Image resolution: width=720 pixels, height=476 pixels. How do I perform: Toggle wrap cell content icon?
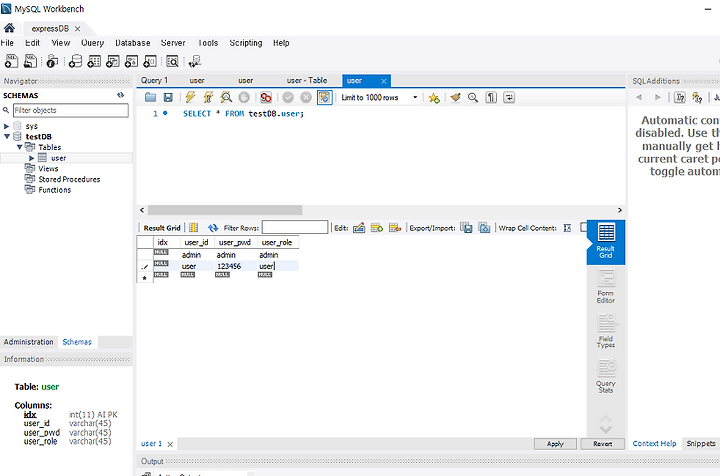tap(568, 228)
